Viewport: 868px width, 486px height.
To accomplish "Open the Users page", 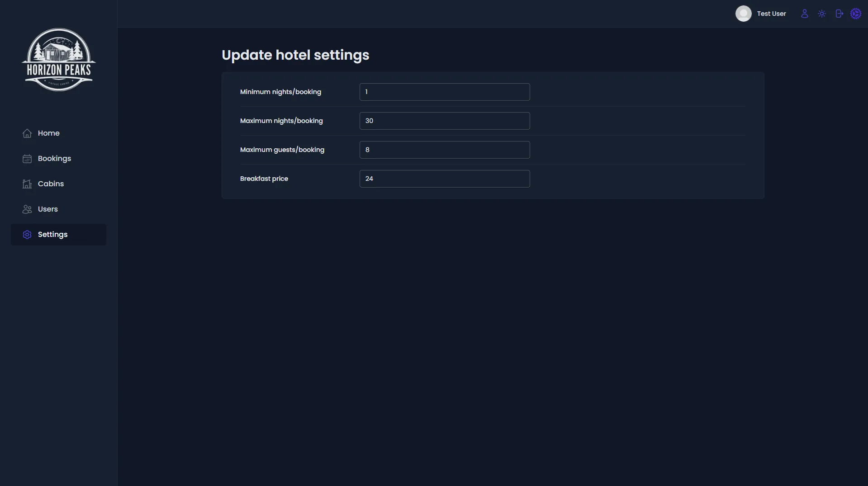I will tap(59, 209).
